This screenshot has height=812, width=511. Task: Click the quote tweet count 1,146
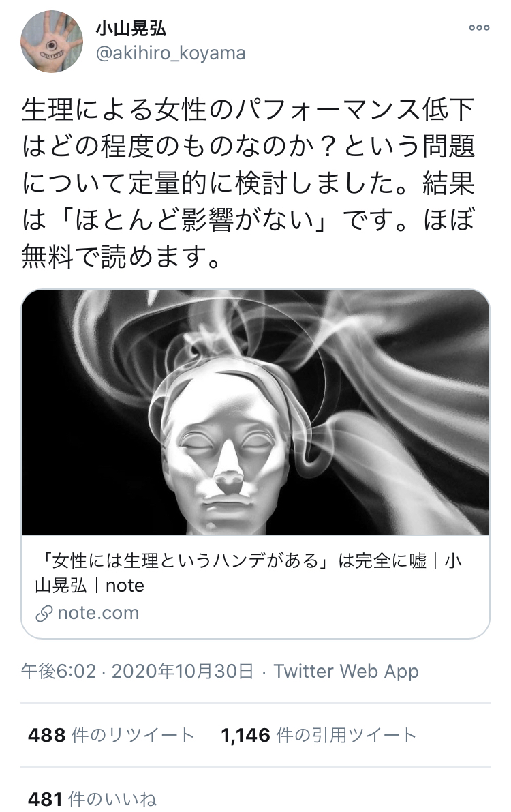[246, 736]
